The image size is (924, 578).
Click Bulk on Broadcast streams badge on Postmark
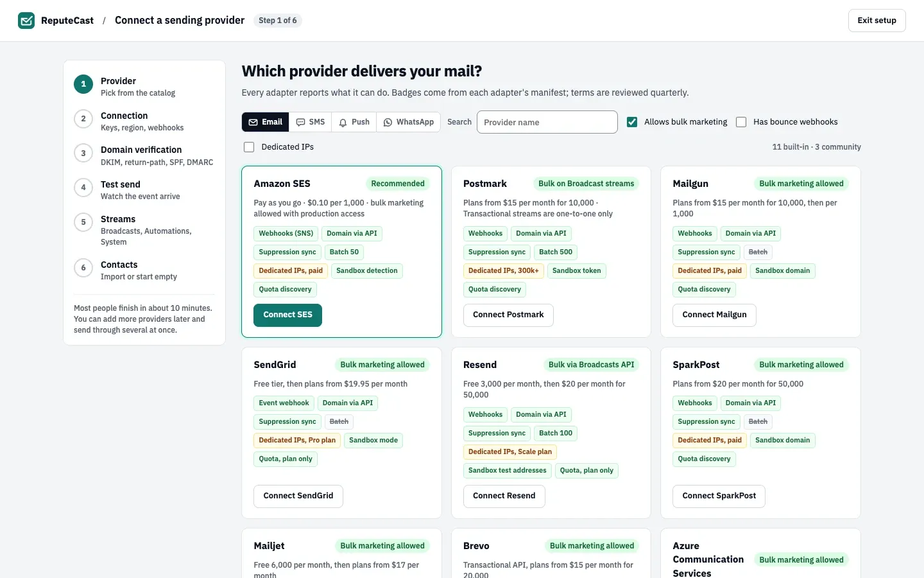point(586,184)
